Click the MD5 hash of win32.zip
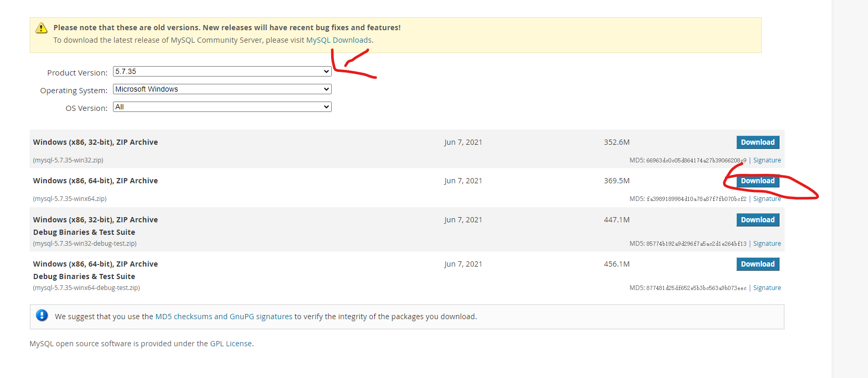 (696, 160)
